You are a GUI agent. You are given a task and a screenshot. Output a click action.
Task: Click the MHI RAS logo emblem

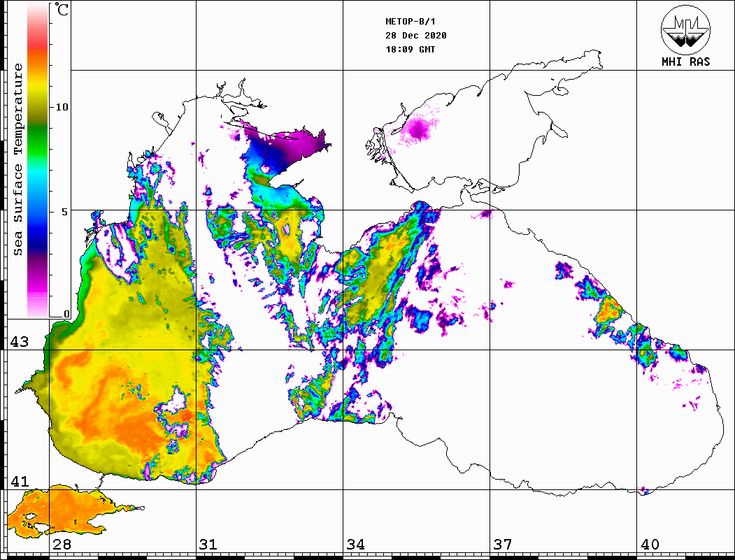[x=685, y=29]
